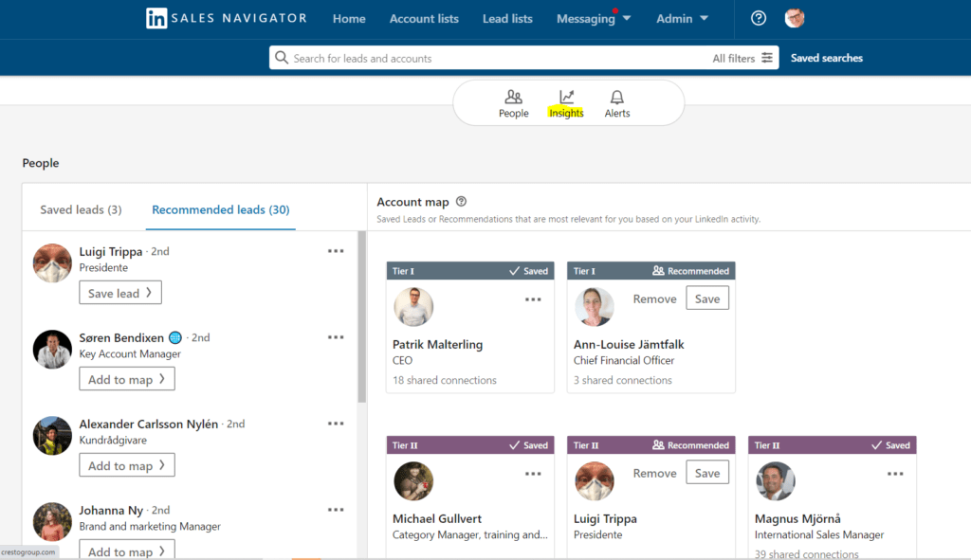
Task: Open more options on Michael Gullvert card
Action: 533,474
